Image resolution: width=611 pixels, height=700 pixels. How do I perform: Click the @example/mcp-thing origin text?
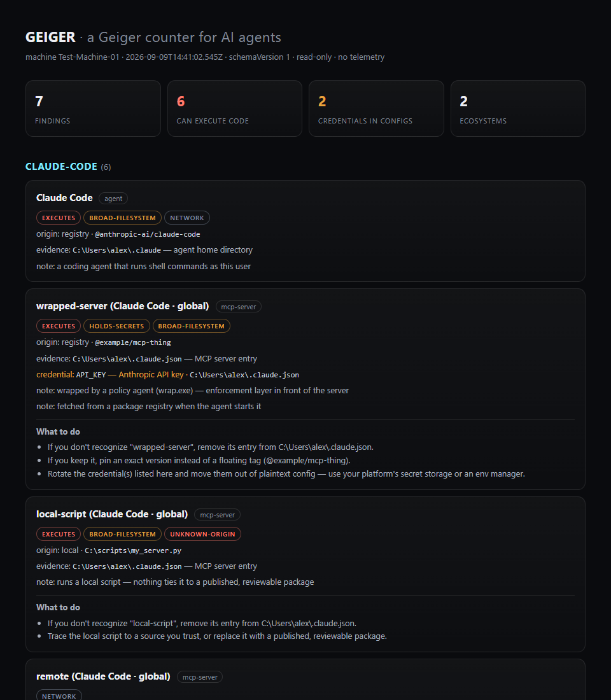coord(133,342)
